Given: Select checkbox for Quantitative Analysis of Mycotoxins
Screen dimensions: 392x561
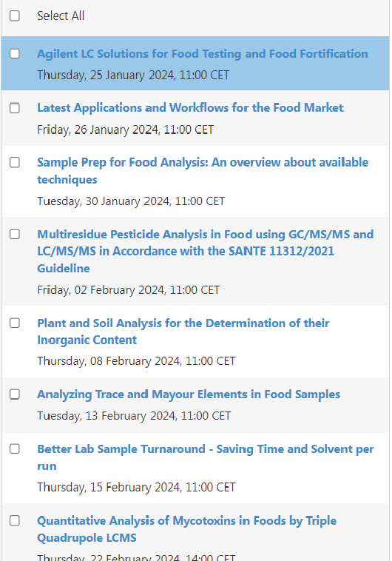Looking at the screenshot, I should coord(15,520).
